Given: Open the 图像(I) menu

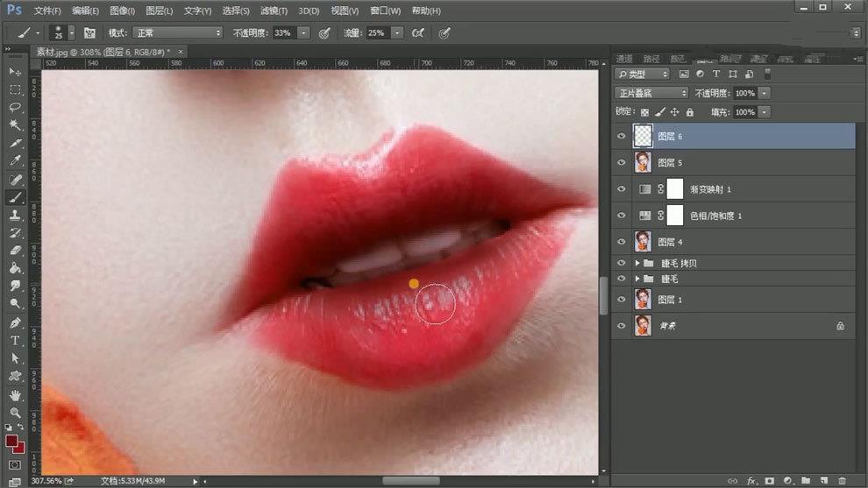Looking at the screenshot, I should 123,11.
